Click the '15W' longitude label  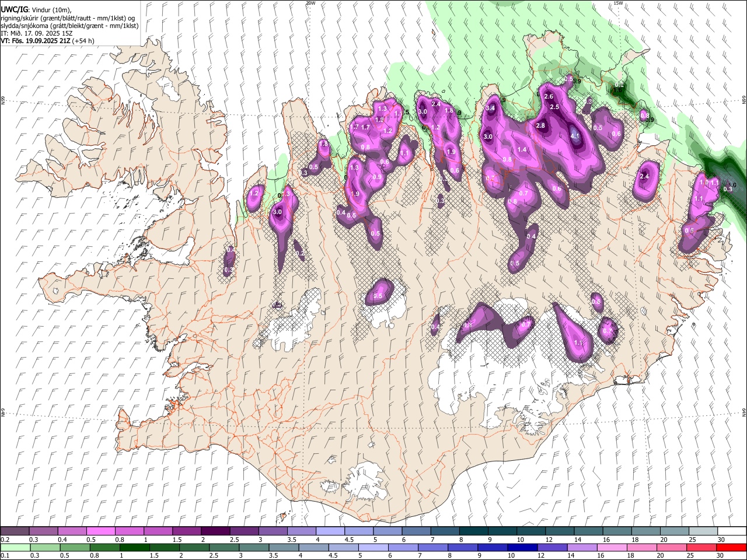(618, 3)
